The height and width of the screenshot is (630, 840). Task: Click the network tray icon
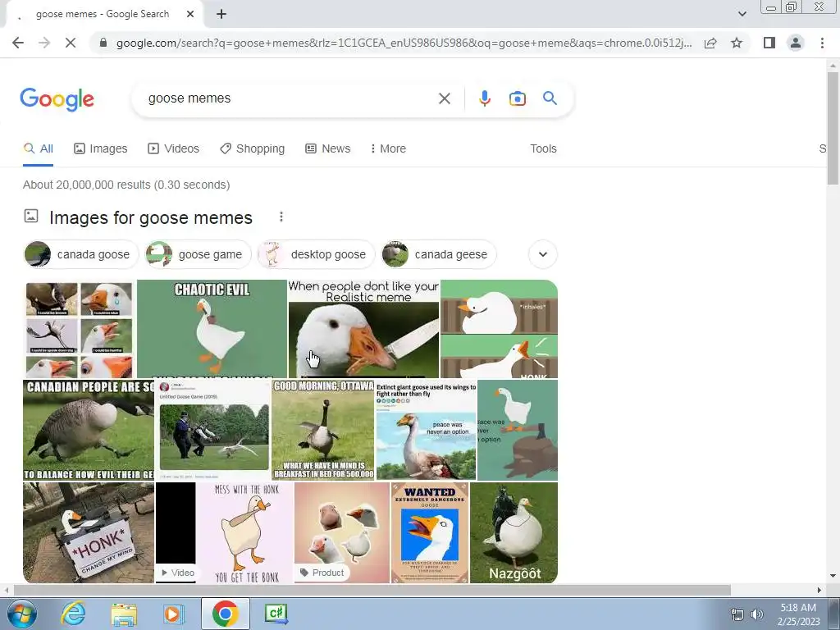[737, 614]
